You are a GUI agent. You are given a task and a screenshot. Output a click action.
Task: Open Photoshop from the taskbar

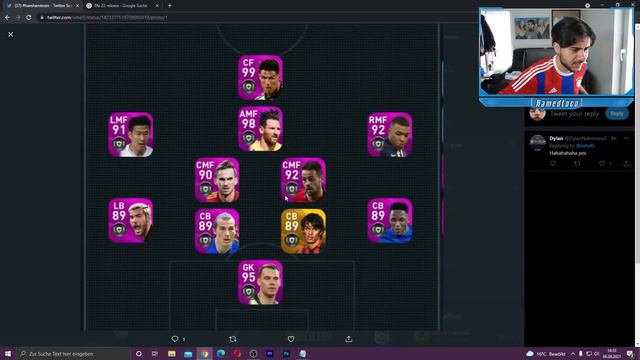286,353
